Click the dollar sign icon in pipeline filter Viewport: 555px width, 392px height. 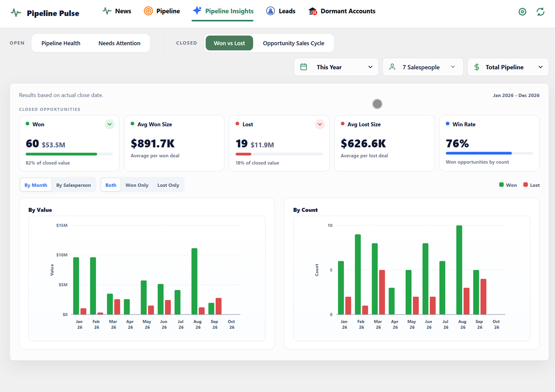point(477,67)
